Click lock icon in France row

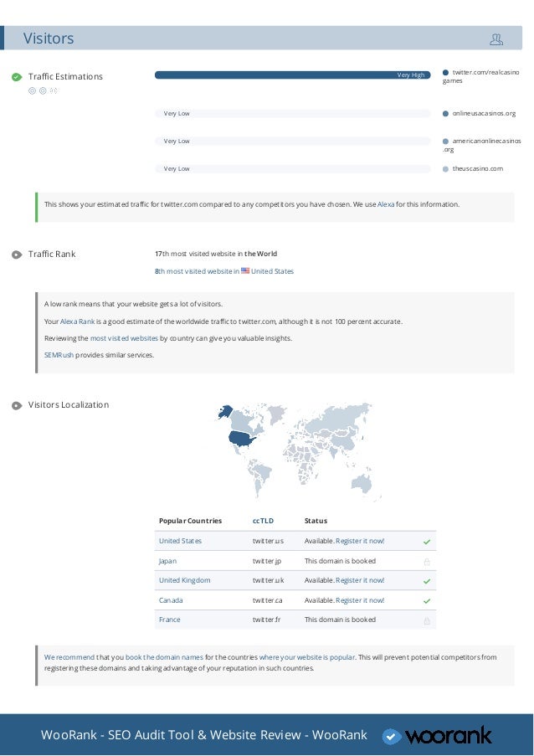(427, 620)
